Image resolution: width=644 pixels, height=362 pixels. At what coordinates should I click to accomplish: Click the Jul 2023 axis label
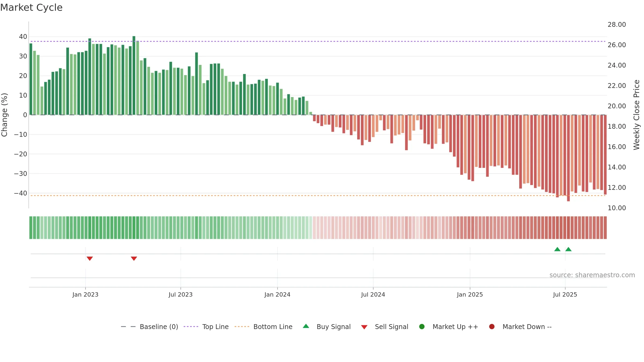coord(181,294)
